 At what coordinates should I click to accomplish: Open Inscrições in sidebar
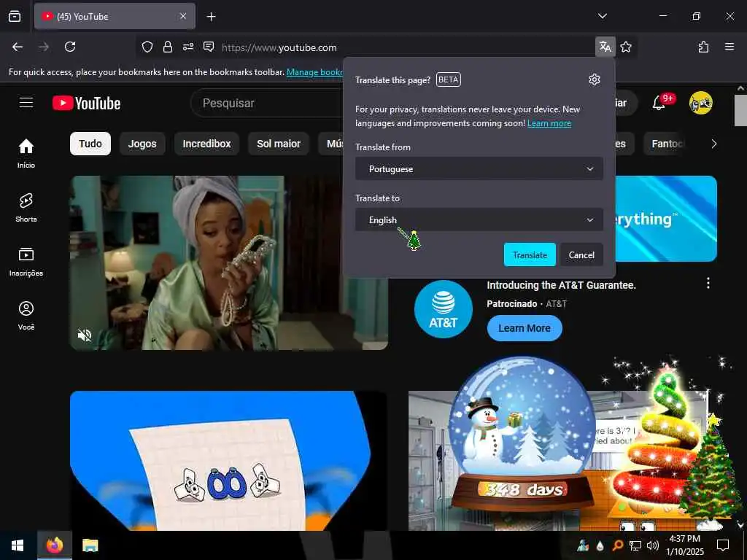click(26, 262)
